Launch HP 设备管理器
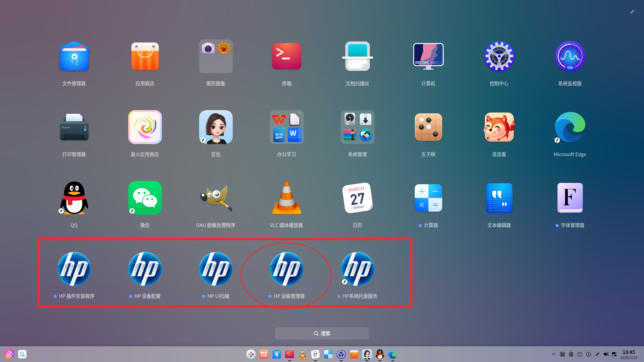Viewport: 644px width, 362px height. (286, 269)
